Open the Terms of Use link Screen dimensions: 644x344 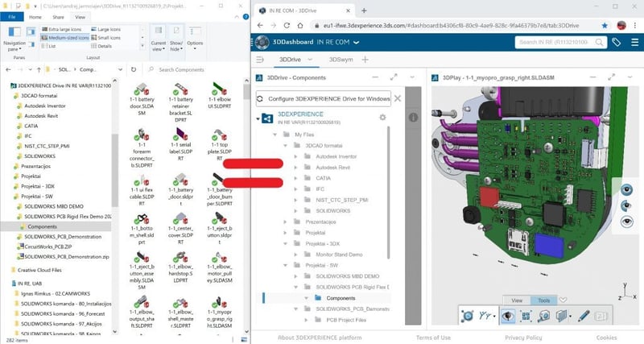click(x=433, y=338)
